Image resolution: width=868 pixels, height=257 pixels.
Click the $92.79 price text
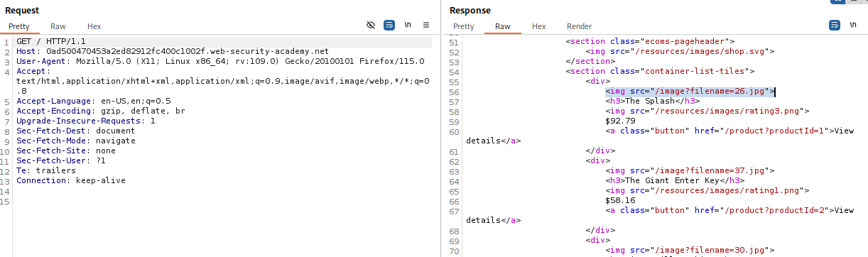[619, 121]
